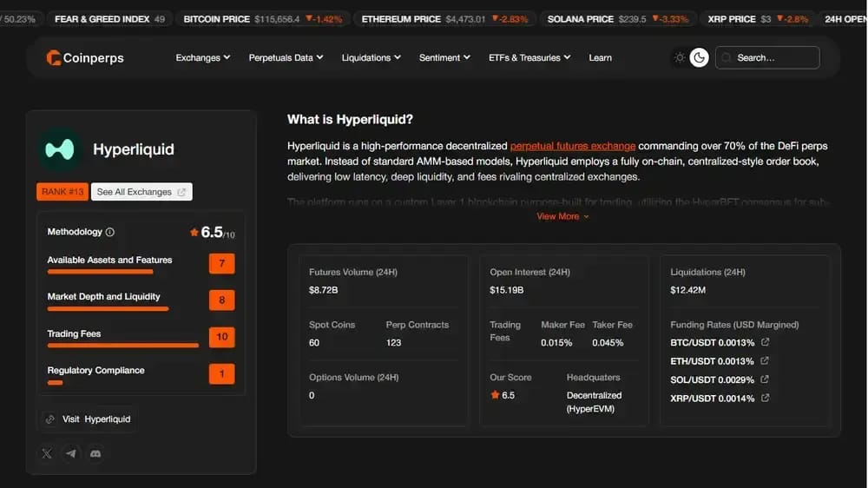Expand description with View More
Image resolution: width=868 pixels, height=488 pixels.
(x=562, y=216)
